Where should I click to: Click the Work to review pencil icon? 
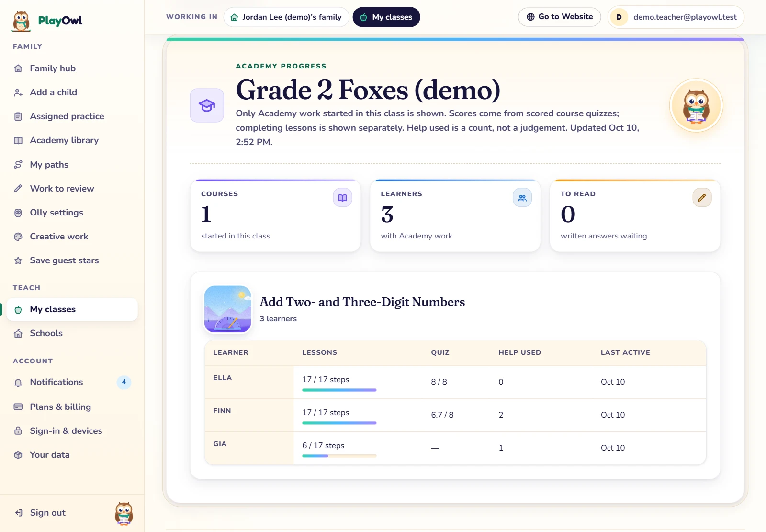click(x=18, y=189)
